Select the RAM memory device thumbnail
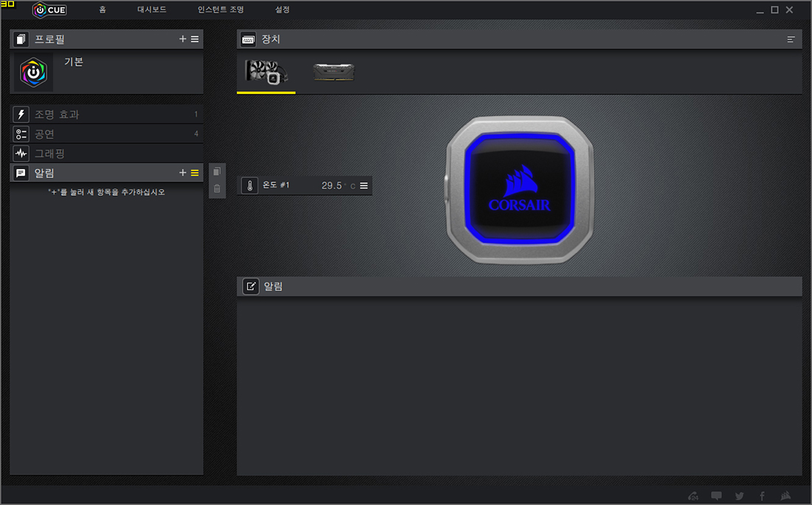Screen dimensions: 812x505 (x=334, y=72)
